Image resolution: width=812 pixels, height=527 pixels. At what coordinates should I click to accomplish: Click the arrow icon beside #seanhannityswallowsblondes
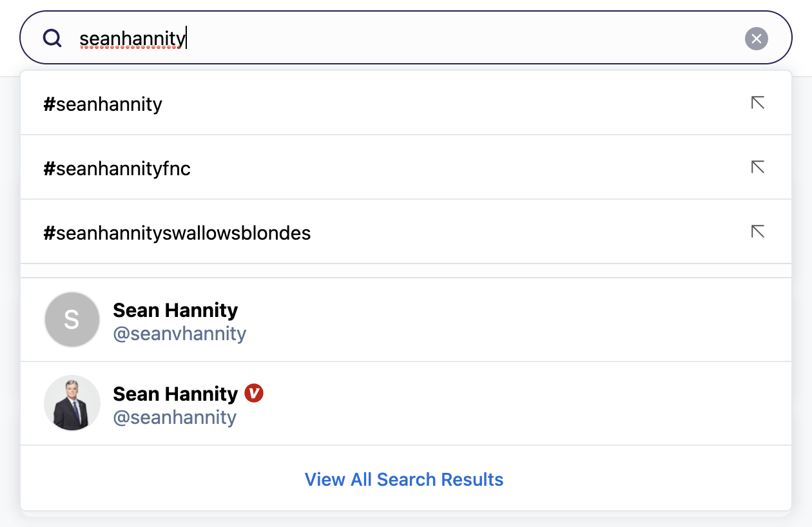point(758,232)
